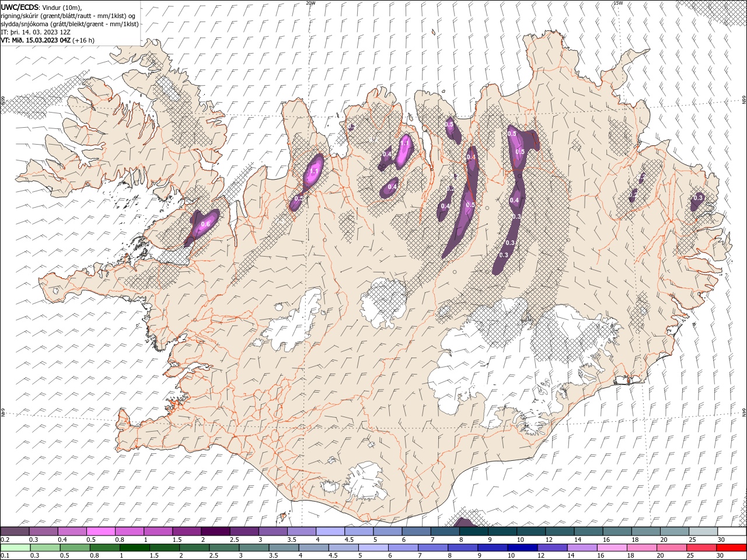Click the map title line 'UWC/ECDS: Vindur (10m),'
This screenshot has height=560, width=747.
[x=41, y=7]
